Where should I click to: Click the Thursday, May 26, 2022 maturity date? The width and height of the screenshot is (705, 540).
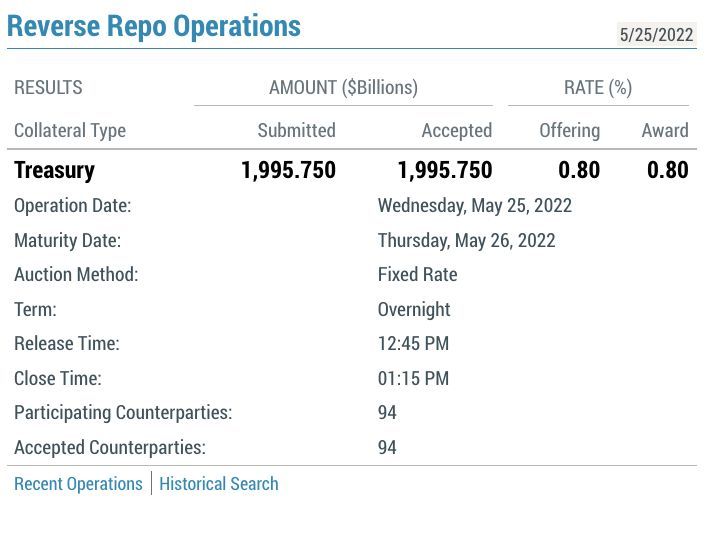(466, 241)
